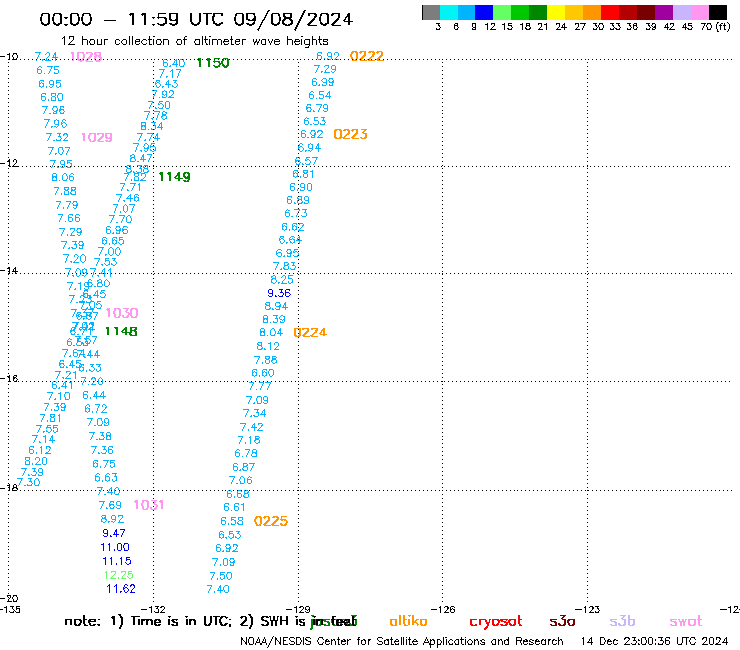Select the wave height value 9.36
The height and width of the screenshot is (650, 740).
click(x=279, y=293)
